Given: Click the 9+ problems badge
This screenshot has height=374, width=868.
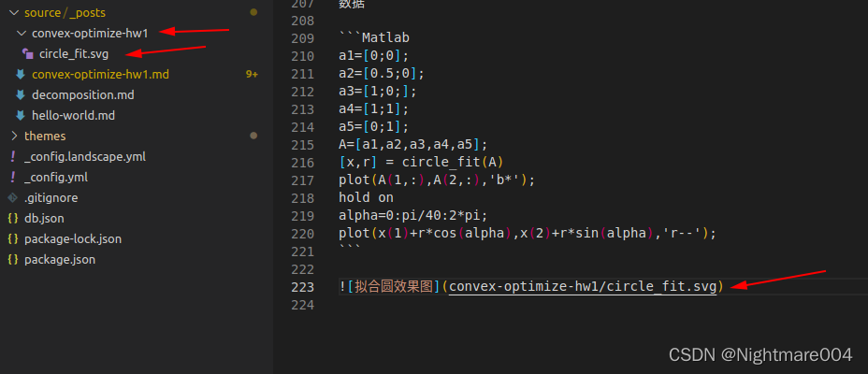Looking at the screenshot, I should pyautogui.click(x=252, y=74).
